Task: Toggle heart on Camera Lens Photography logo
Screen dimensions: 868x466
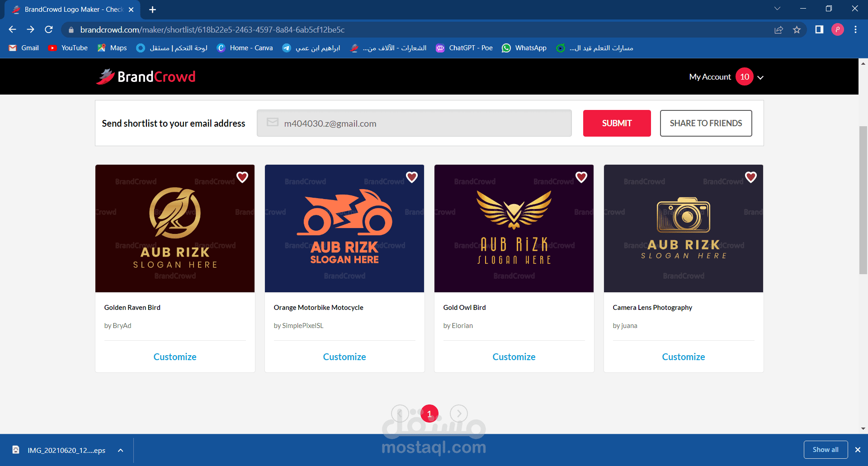Action: pyautogui.click(x=751, y=177)
